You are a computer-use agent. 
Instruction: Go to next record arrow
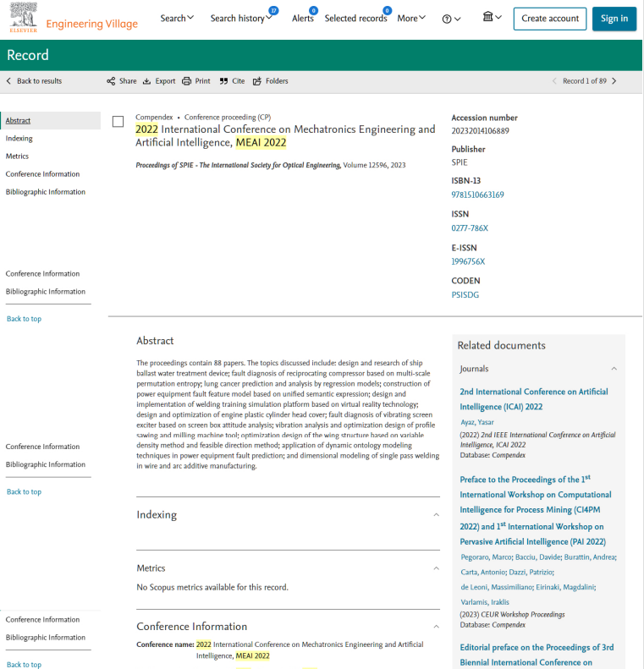click(x=614, y=81)
